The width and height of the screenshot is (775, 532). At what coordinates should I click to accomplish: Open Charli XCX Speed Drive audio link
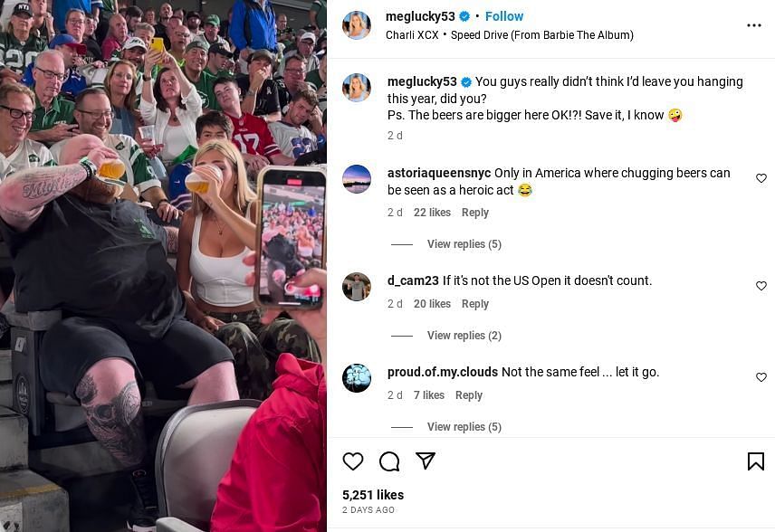click(x=509, y=35)
